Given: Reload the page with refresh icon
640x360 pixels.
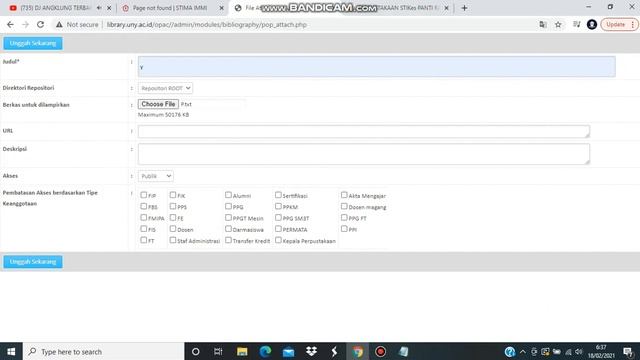Looking at the screenshot, I should 40,24.
